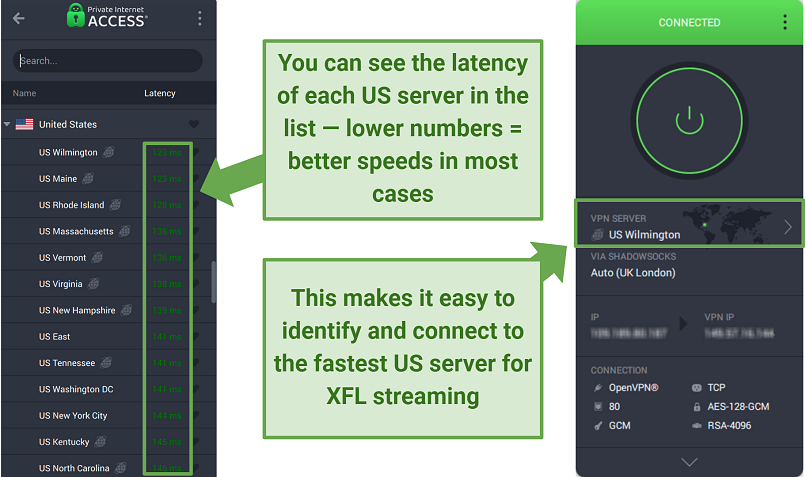Select the US Maine server row

[108, 178]
